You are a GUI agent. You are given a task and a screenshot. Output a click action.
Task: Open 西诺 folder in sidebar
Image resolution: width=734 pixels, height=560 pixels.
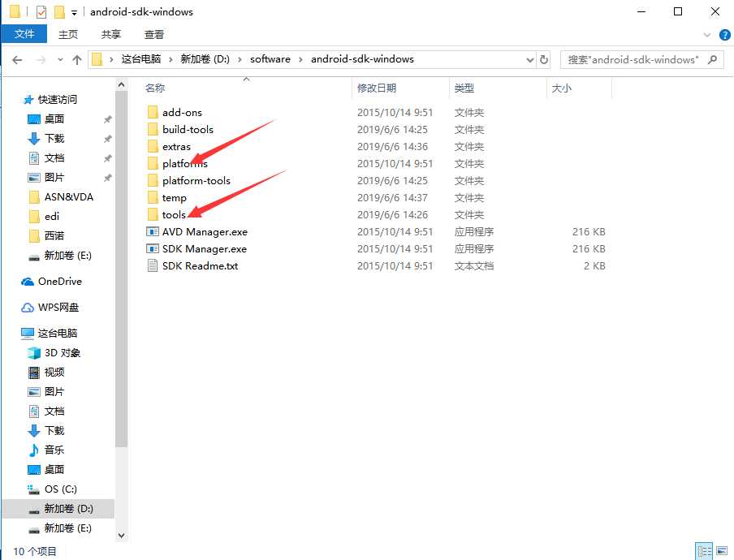point(54,236)
